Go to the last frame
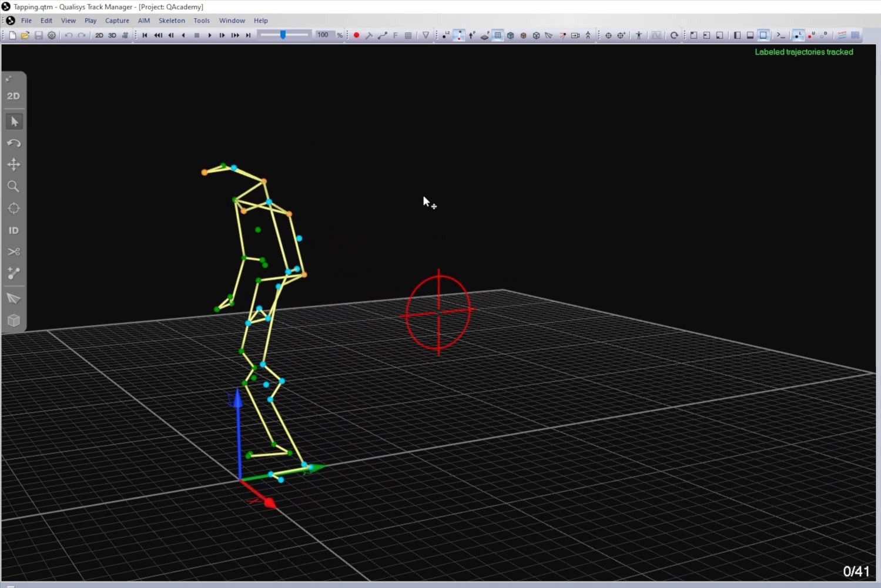Screen dimensions: 881x588 [248, 35]
